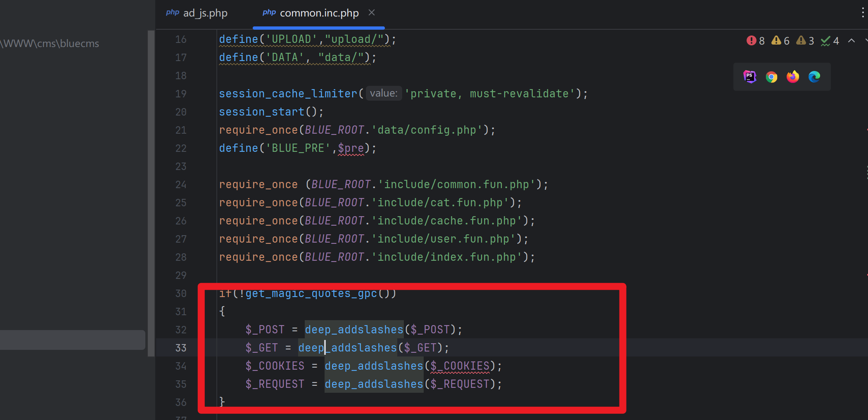This screenshot has width=868, height=420.
Task: Click 'data/config.php' string on line 21
Action: [427, 130]
